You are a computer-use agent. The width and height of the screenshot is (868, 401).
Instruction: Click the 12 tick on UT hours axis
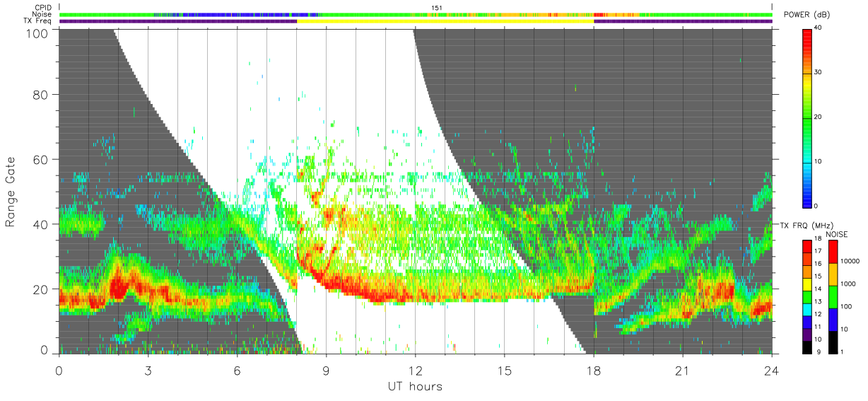pyautogui.click(x=415, y=370)
